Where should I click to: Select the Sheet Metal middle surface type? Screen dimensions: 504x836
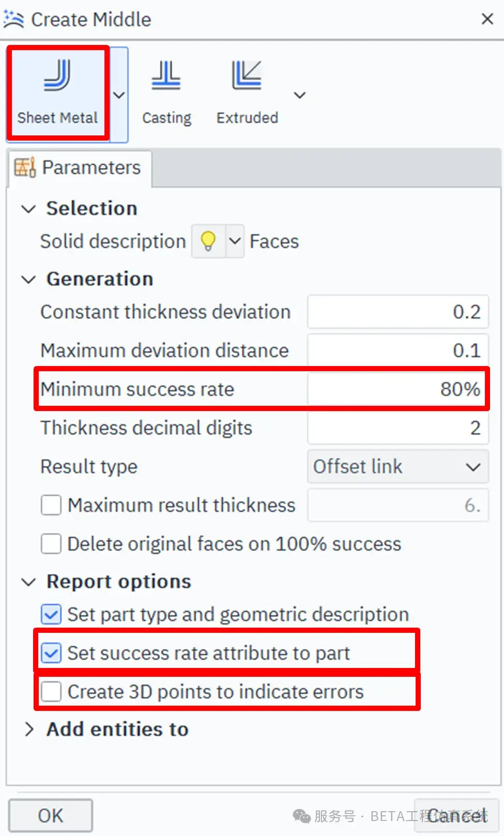point(57,92)
